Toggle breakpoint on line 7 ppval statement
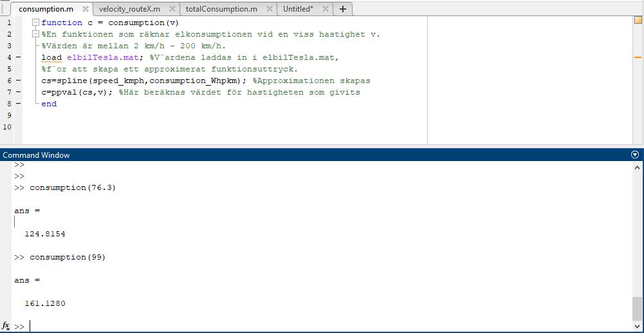Viewport: 644px width, 333px height. click(18, 92)
